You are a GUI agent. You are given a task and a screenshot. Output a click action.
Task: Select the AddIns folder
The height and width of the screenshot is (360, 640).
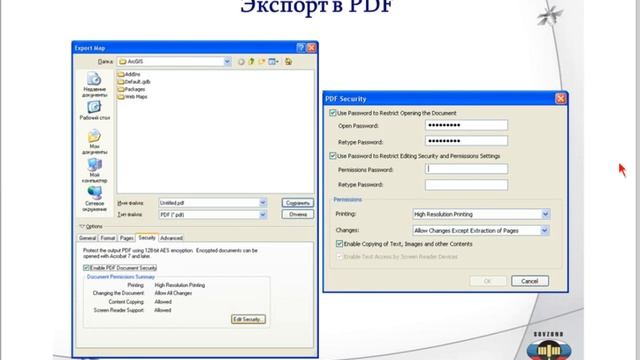pos(129,74)
